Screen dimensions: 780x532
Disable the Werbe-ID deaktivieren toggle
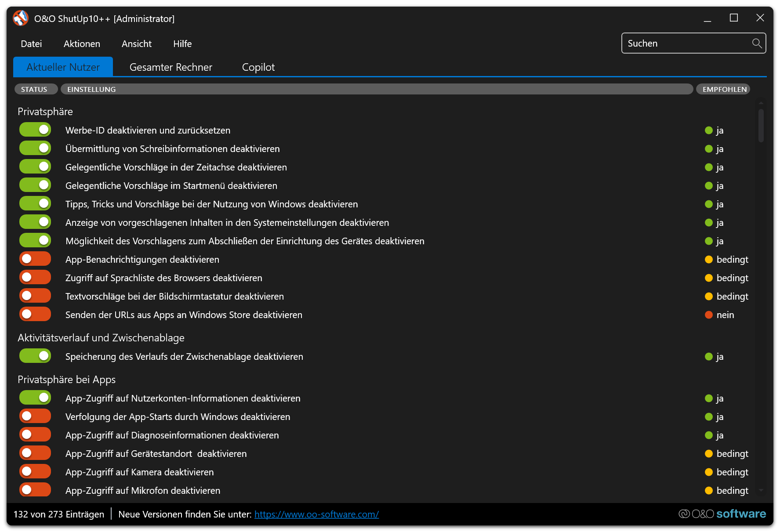[x=35, y=130]
